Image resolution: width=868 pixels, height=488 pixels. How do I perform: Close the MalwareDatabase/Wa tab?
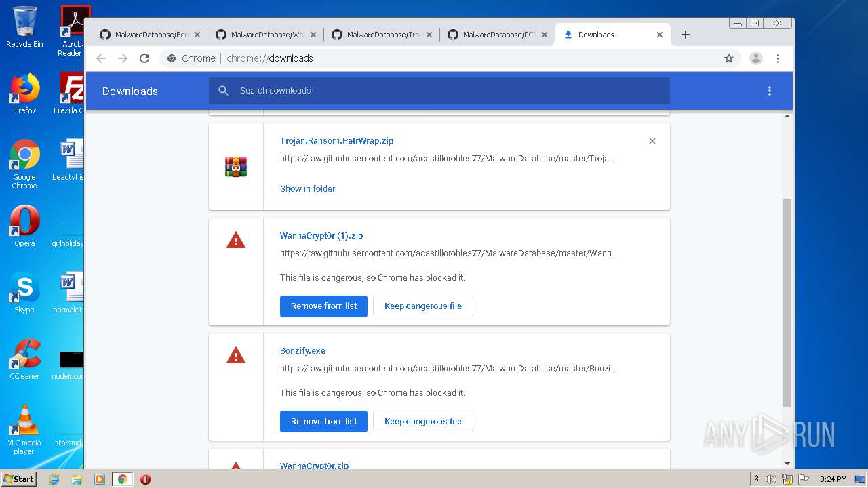click(x=313, y=35)
